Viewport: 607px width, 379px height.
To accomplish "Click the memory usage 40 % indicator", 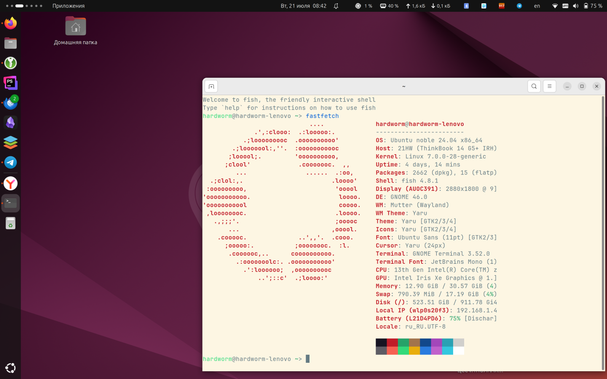I will [389, 6].
